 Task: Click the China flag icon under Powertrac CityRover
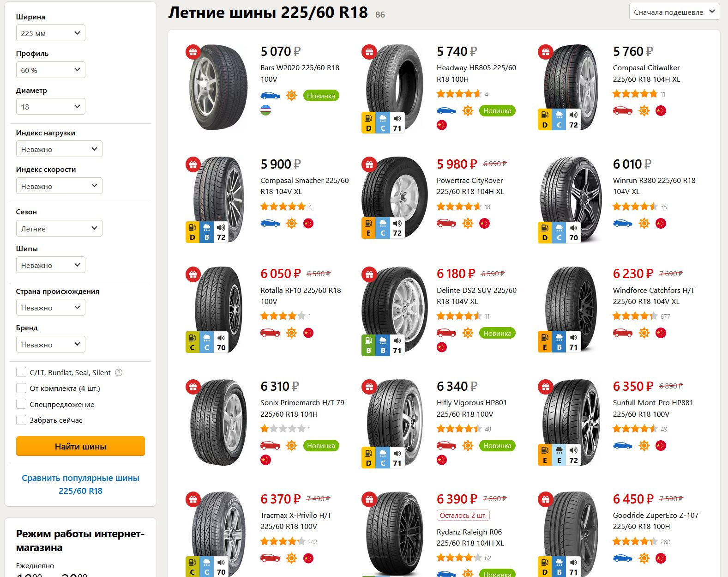click(x=484, y=224)
